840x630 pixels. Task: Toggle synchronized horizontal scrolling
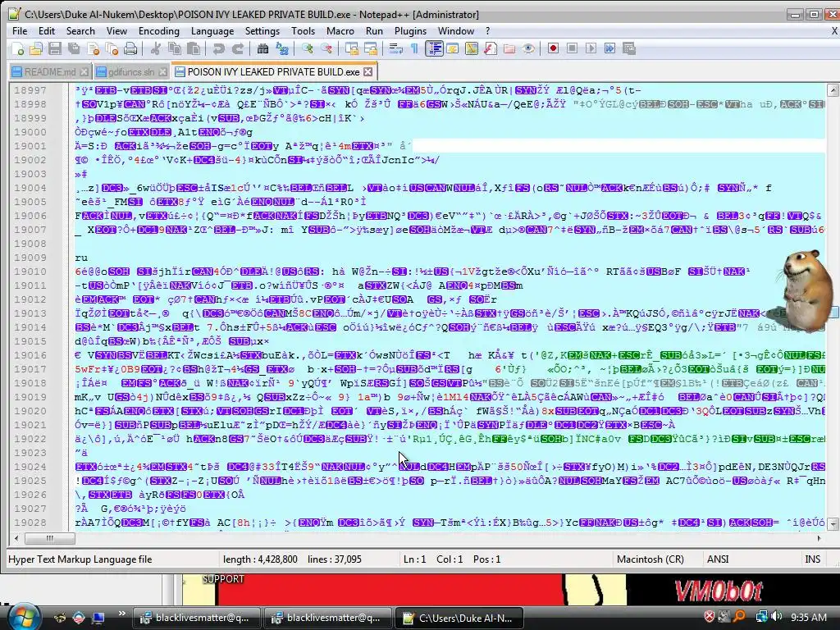(370, 48)
